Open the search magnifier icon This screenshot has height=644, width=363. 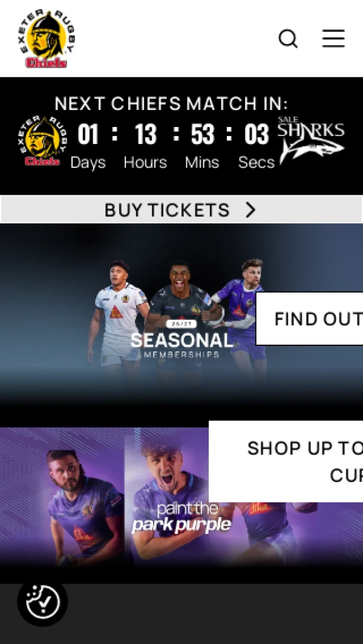click(288, 39)
